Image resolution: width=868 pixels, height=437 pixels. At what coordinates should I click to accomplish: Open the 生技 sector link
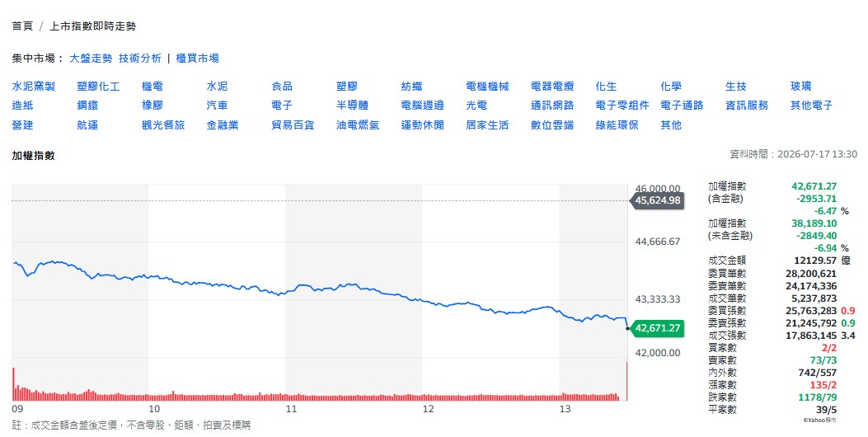coord(735,87)
